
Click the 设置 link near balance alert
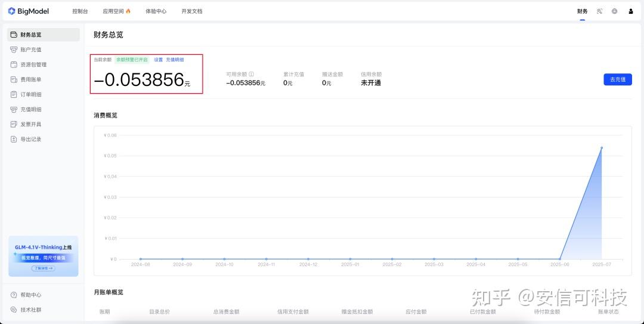point(158,60)
